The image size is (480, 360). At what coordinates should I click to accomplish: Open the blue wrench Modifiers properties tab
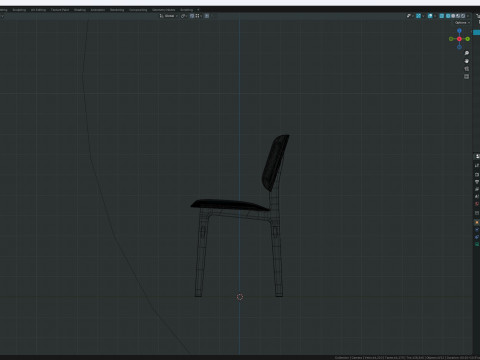(477, 230)
